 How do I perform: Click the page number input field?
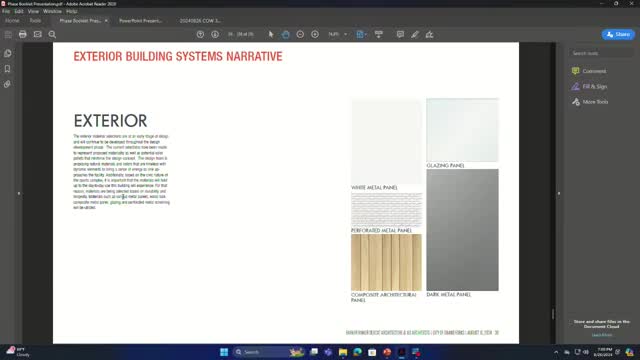point(231,34)
